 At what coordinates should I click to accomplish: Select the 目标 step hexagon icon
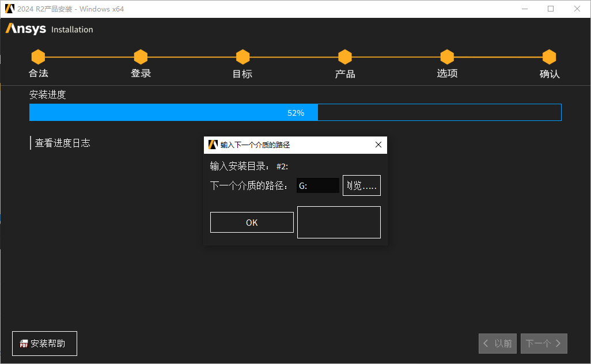(x=243, y=56)
